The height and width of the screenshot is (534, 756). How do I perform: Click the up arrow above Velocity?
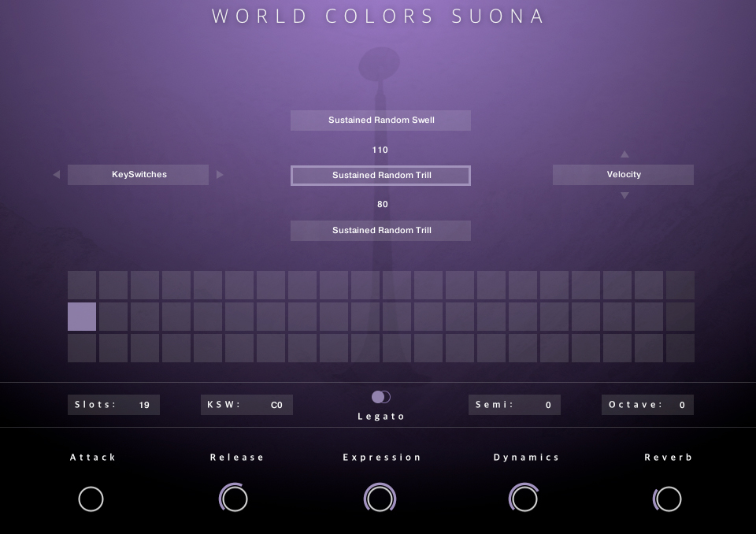(624, 154)
